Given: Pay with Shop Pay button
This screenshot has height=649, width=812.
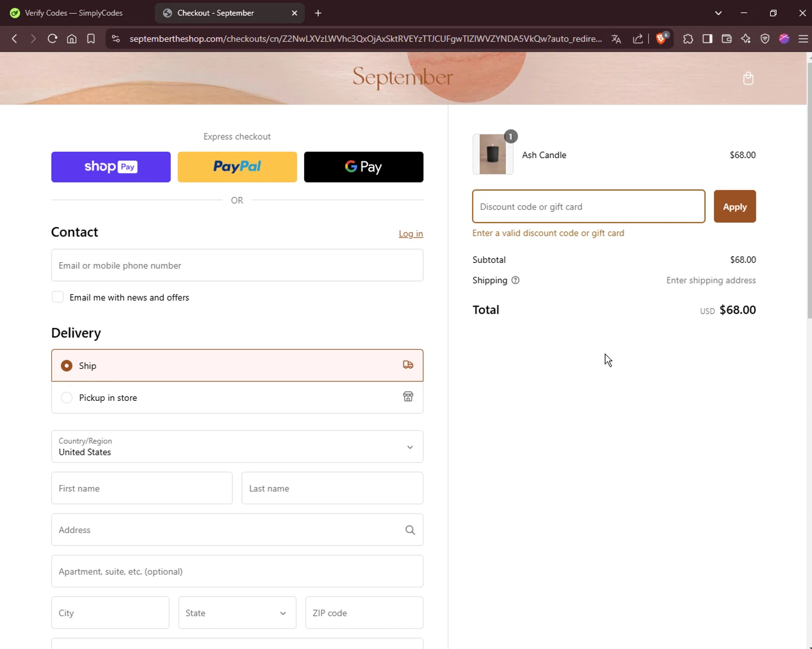Looking at the screenshot, I should tap(111, 167).
